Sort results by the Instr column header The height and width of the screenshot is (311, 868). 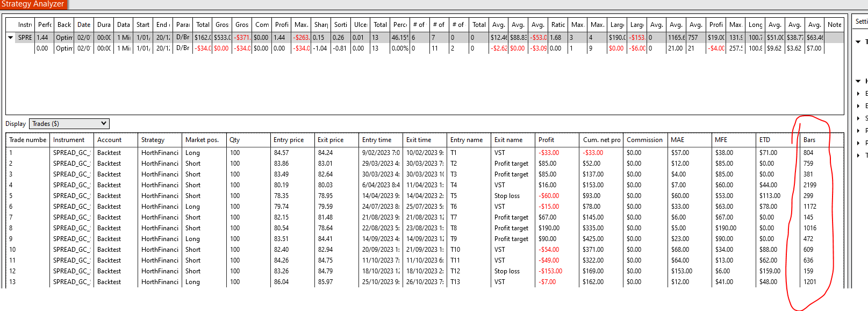tap(25, 25)
